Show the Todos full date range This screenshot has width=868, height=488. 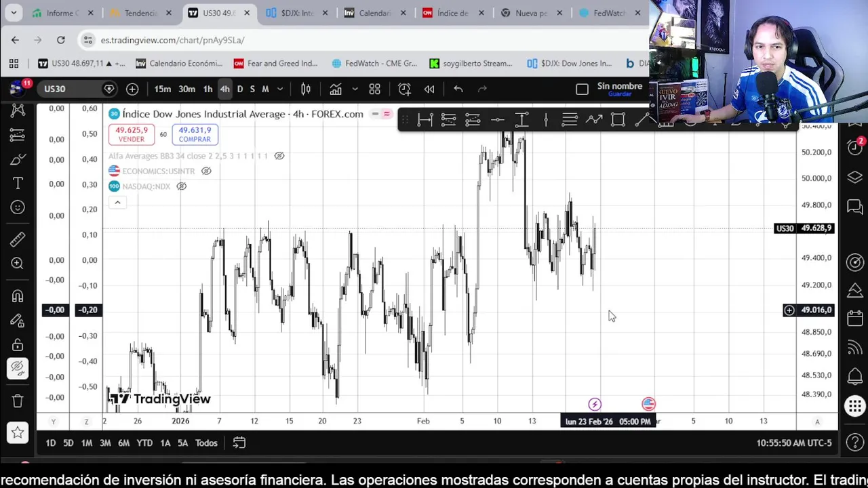[x=206, y=443]
